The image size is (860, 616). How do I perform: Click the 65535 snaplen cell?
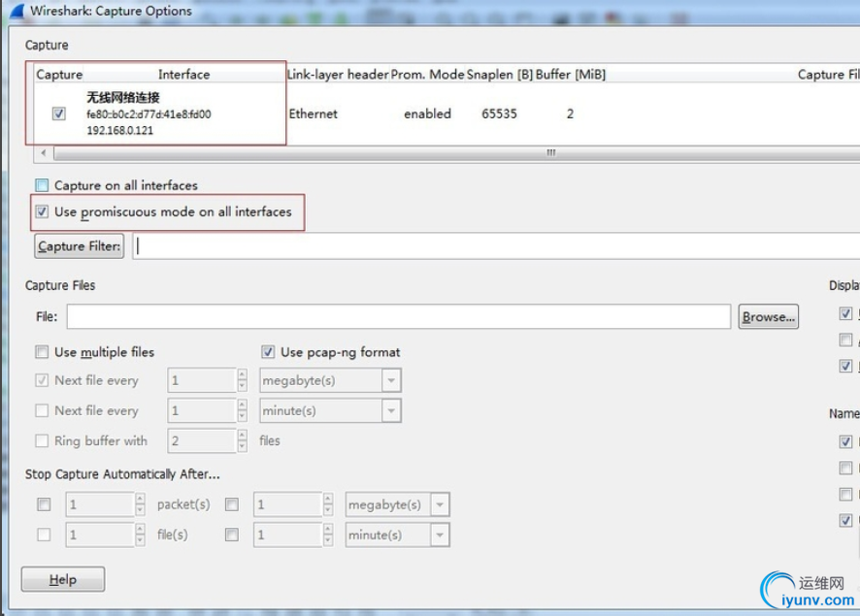[x=499, y=113]
